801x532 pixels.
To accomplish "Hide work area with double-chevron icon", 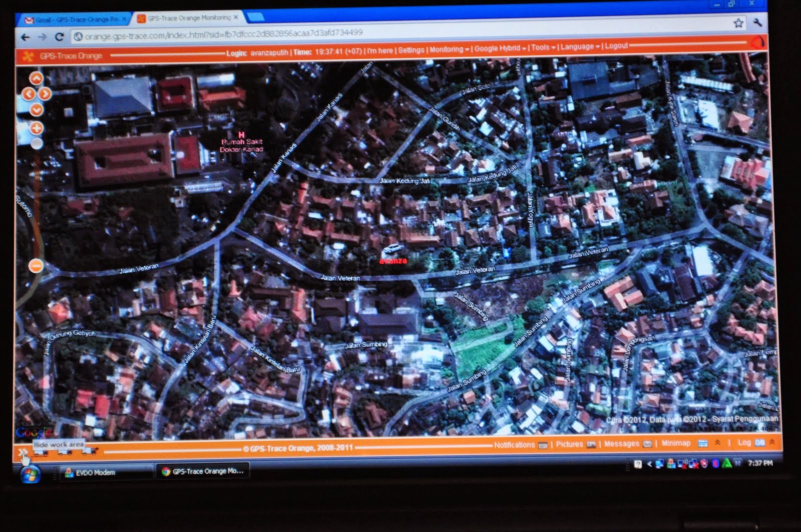I will pyautogui.click(x=23, y=453).
